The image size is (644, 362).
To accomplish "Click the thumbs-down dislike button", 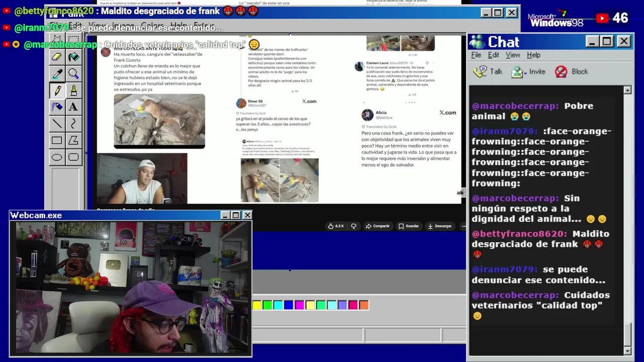I will 353,226.
